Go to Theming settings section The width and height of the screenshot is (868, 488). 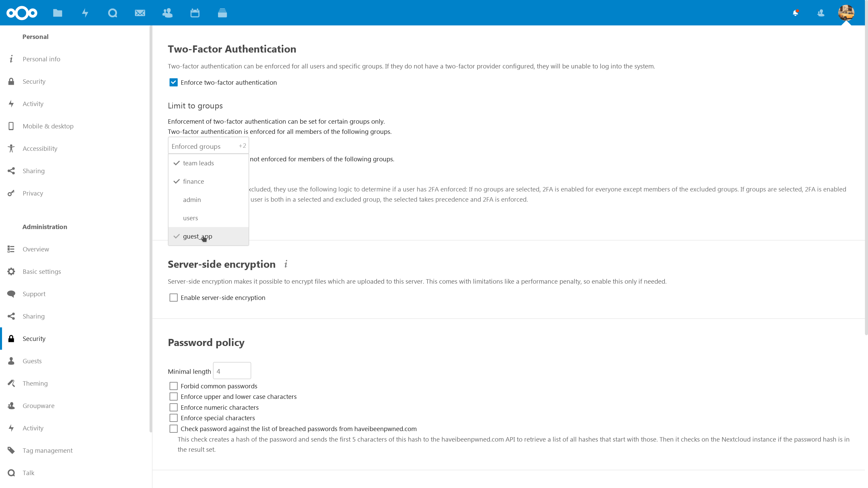[35, 383]
